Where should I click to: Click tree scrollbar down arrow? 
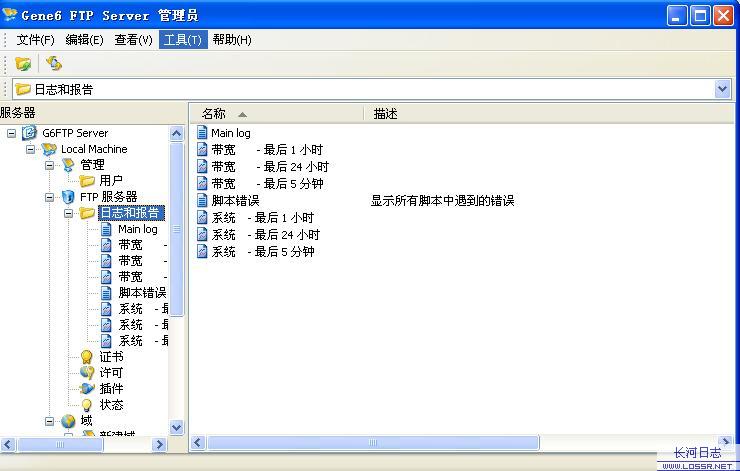coord(177,428)
